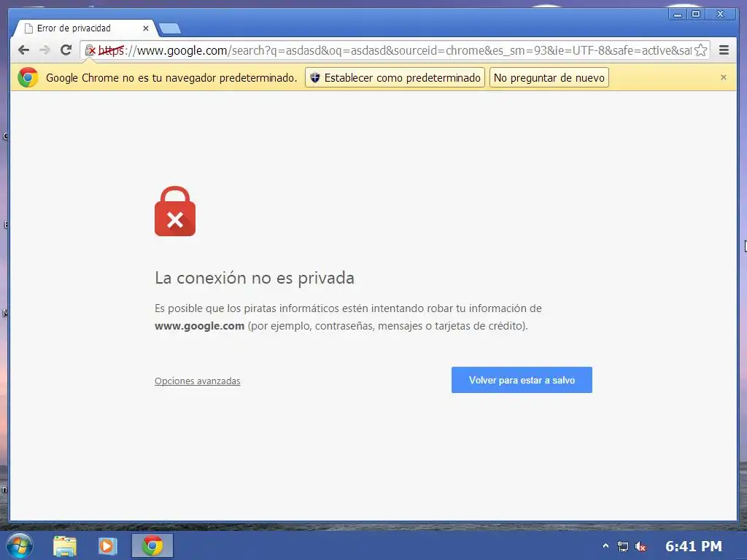Show hidden tray icons arrow
Image resolution: width=747 pixels, height=560 pixels.
pos(605,545)
